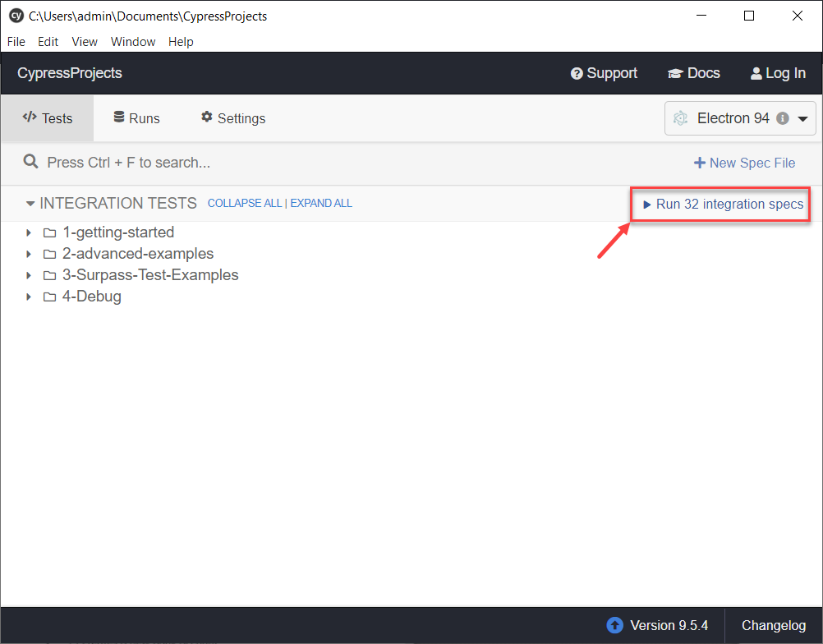Click the folder icon of 3-Surpass-Test-Examples
Image resolution: width=823 pixels, height=644 pixels.
(49, 275)
